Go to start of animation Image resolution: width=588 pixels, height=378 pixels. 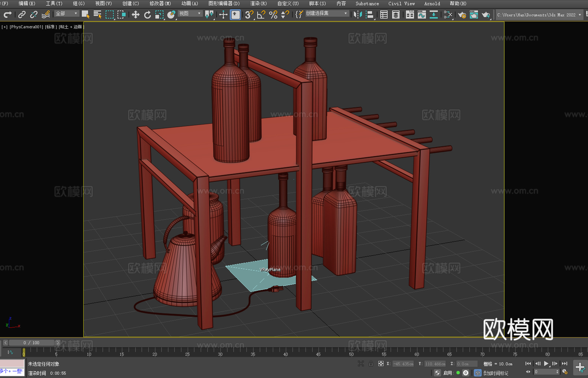[x=528, y=364]
